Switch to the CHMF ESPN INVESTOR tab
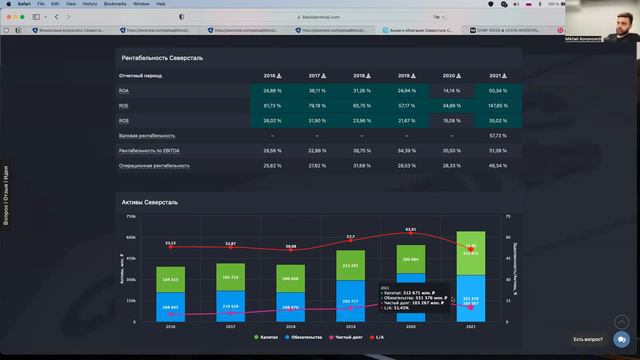The width and height of the screenshot is (640, 360). (x=505, y=30)
